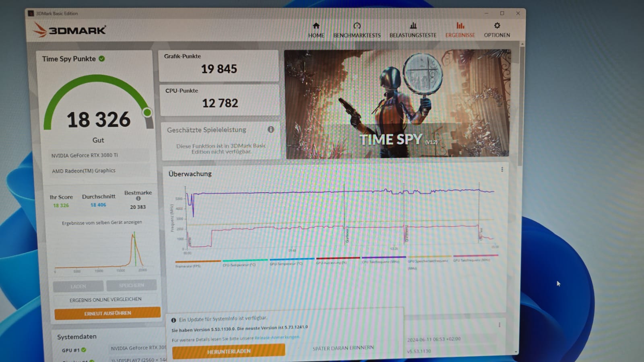The height and width of the screenshot is (362, 644).
Task: Switch to BENCHMARKTESTS tab
Action: (x=357, y=31)
